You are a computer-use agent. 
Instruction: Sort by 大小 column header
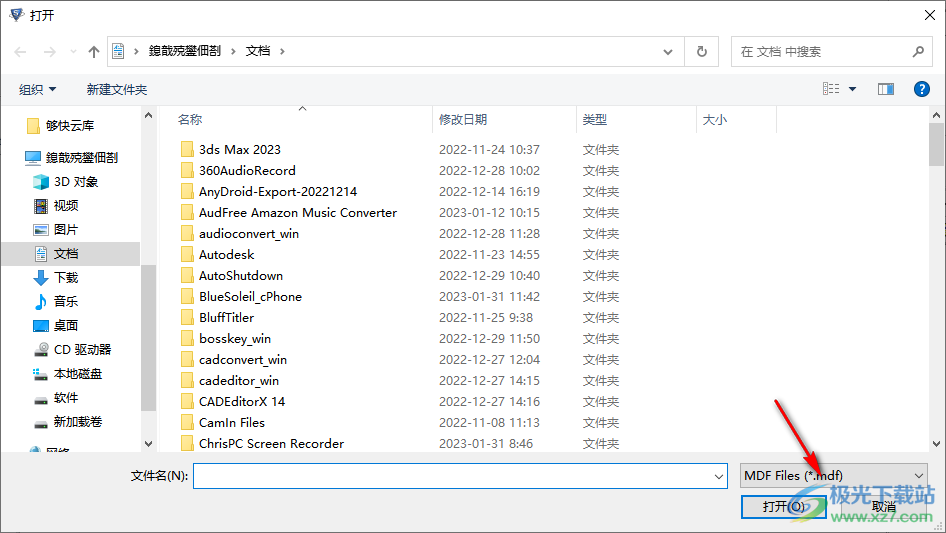[x=715, y=120]
